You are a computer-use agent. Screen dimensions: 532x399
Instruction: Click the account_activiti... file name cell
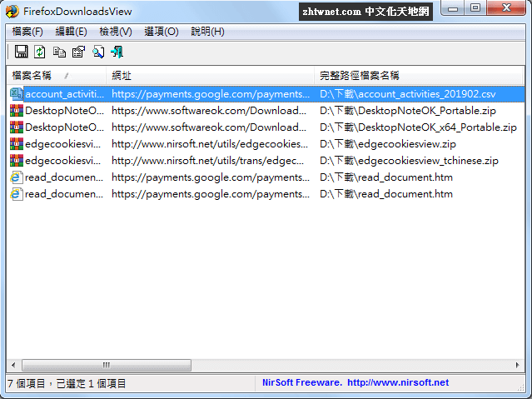[64, 94]
